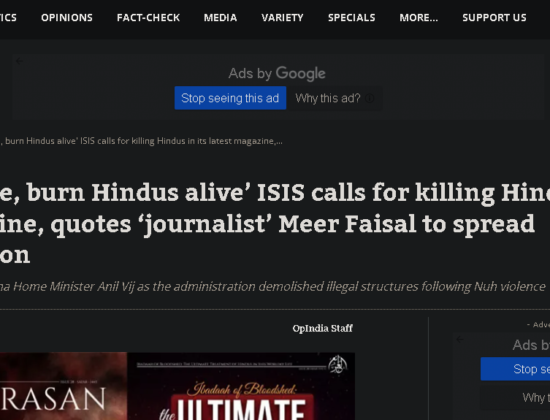Select the Specials nav item
The image size is (550, 420).
click(351, 18)
